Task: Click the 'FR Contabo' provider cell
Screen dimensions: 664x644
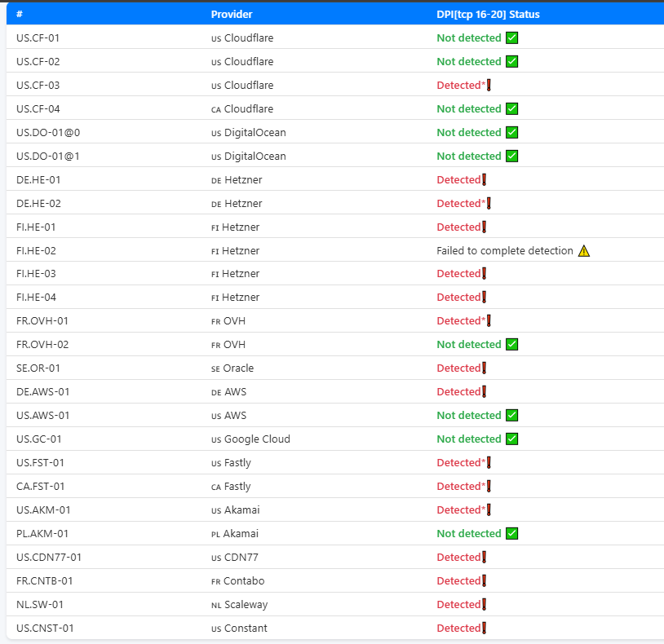Action: coord(237,581)
